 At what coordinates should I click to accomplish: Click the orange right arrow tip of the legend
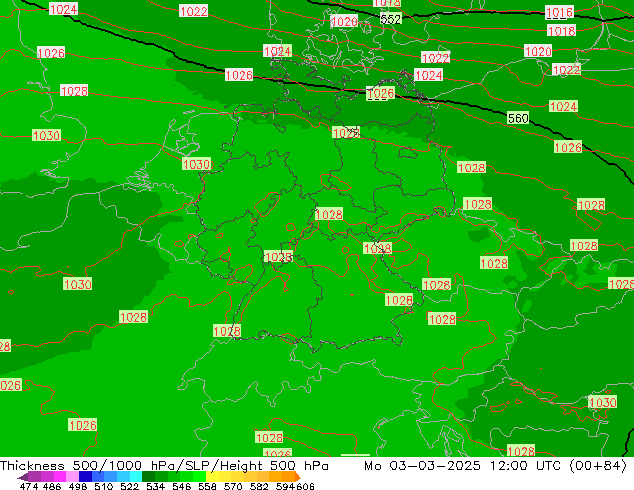pos(298,477)
